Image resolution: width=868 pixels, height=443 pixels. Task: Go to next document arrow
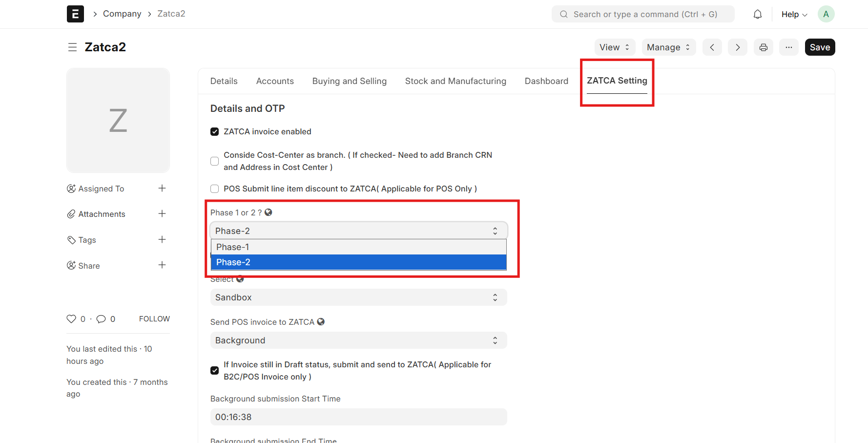click(737, 47)
